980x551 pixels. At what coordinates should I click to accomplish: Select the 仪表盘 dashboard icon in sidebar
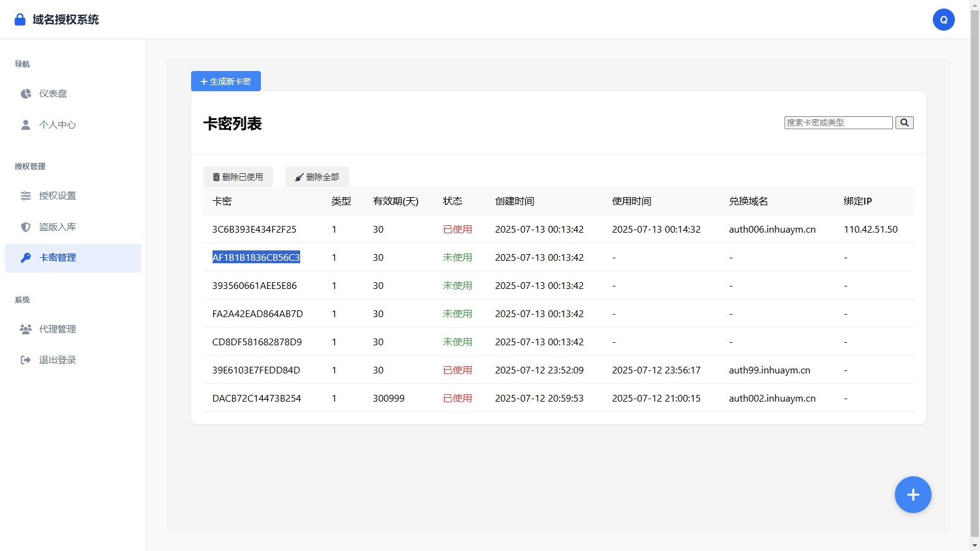click(x=25, y=93)
